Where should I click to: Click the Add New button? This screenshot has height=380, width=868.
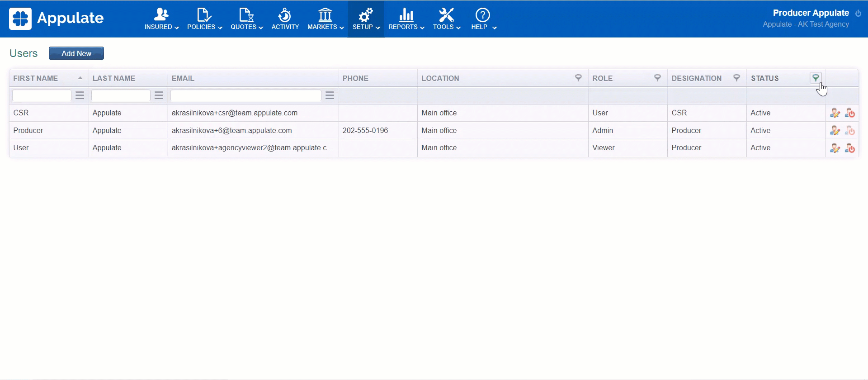(76, 53)
